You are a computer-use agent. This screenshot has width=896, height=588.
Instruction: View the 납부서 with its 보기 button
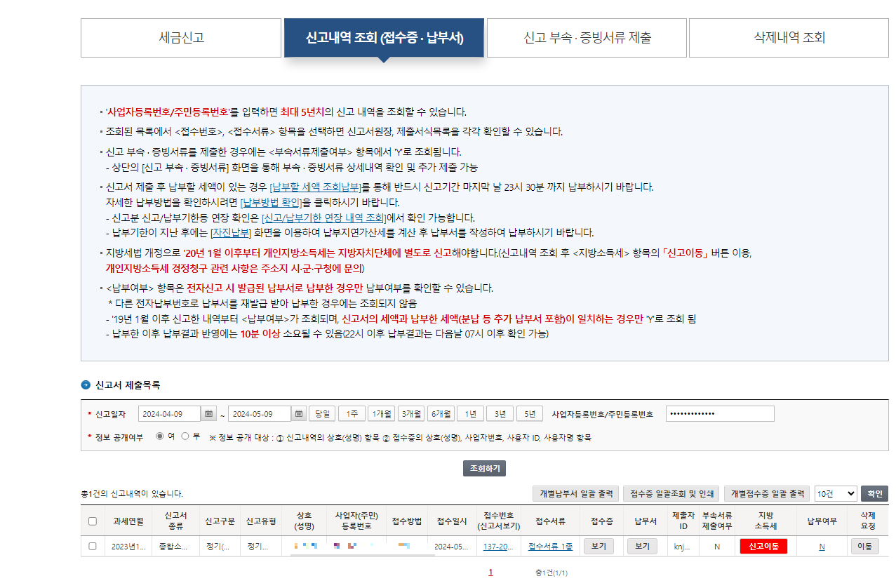(642, 546)
